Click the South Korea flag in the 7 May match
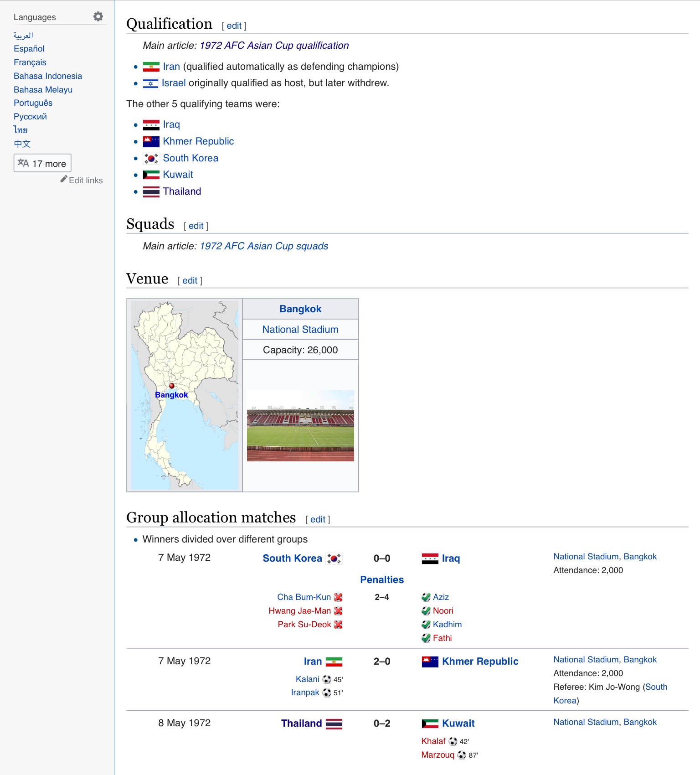 click(334, 558)
